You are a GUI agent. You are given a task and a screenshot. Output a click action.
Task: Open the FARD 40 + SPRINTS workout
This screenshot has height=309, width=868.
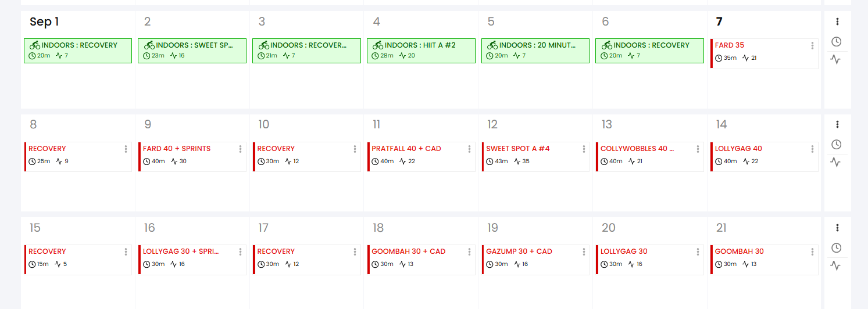(x=177, y=149)
